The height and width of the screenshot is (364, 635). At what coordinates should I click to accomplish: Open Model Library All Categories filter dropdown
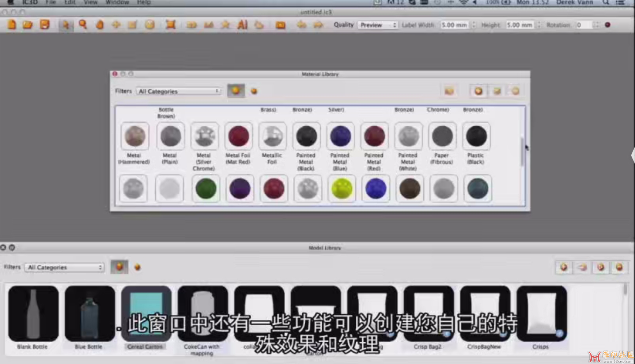(x=64, y=267)
